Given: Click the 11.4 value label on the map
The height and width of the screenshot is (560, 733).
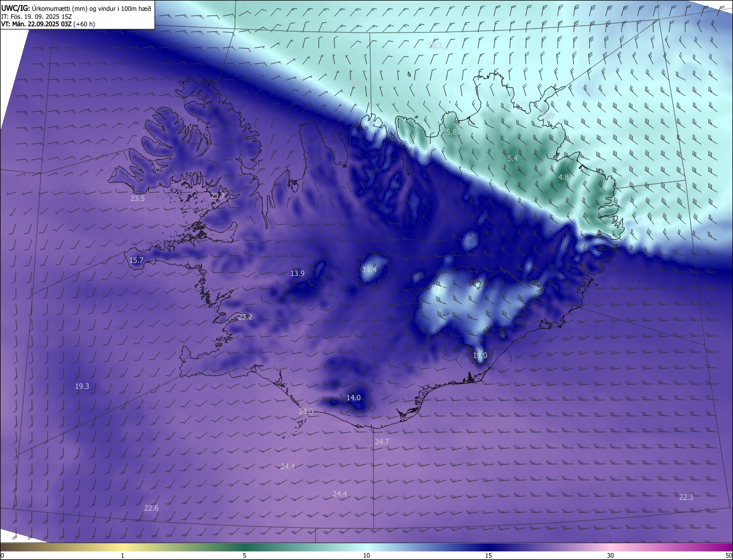Looking at the screenshot, I should (x=370, y=269).
